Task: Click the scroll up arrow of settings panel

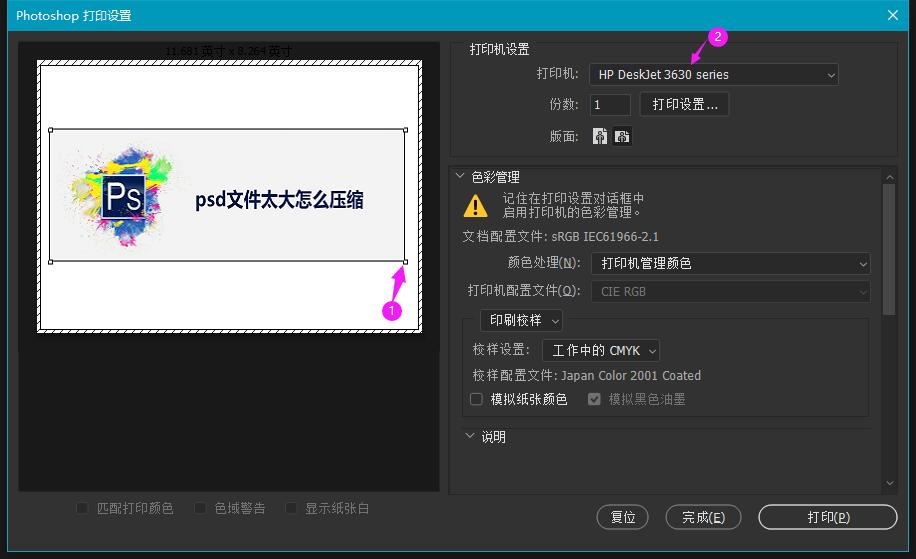Action: (x=889, y=177)
